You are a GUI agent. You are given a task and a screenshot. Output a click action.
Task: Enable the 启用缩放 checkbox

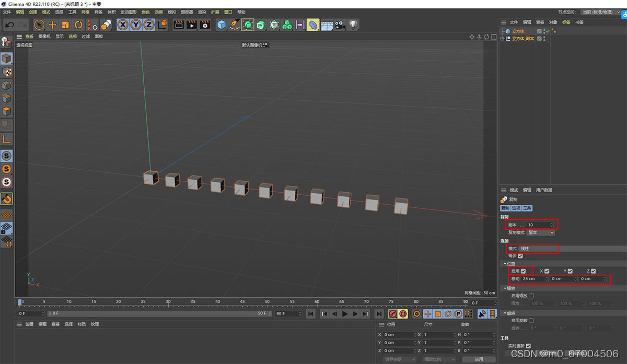tap(531, 296)
